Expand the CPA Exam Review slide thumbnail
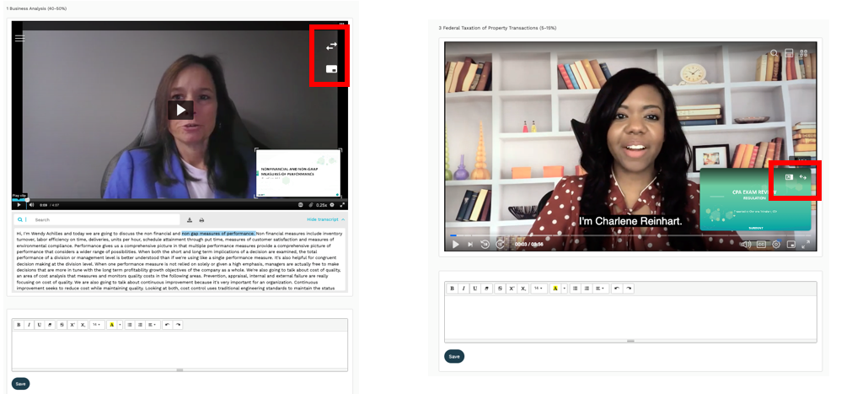868x394 pixels. coord(789,177)
